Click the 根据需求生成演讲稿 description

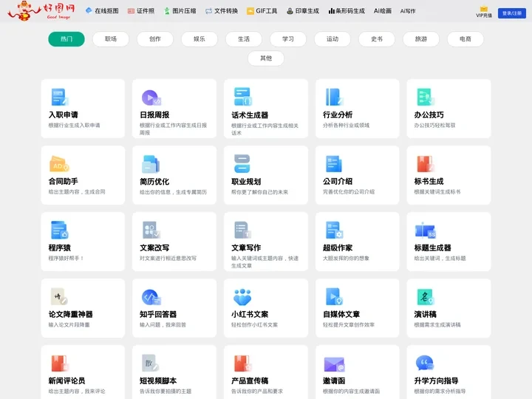click(437, 324)
